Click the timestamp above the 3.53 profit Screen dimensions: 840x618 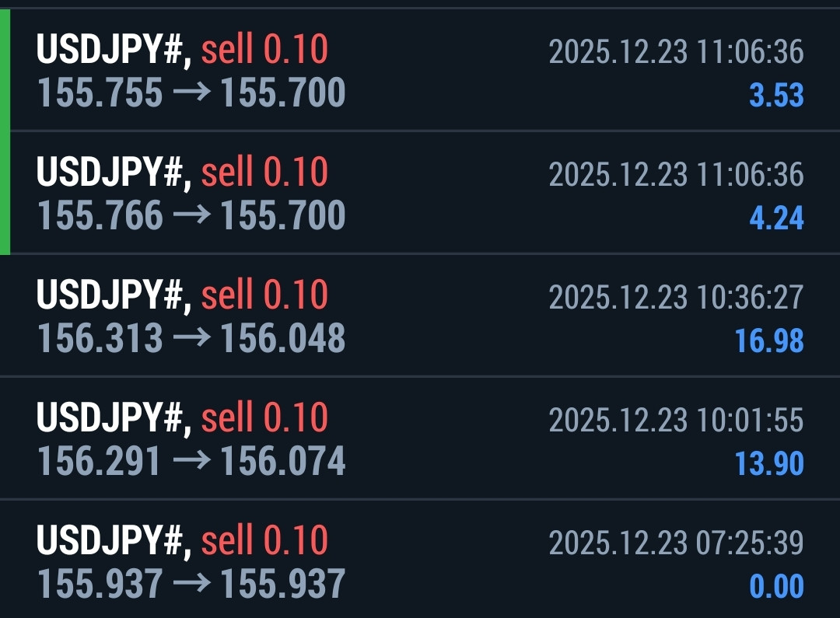(676, 52)
